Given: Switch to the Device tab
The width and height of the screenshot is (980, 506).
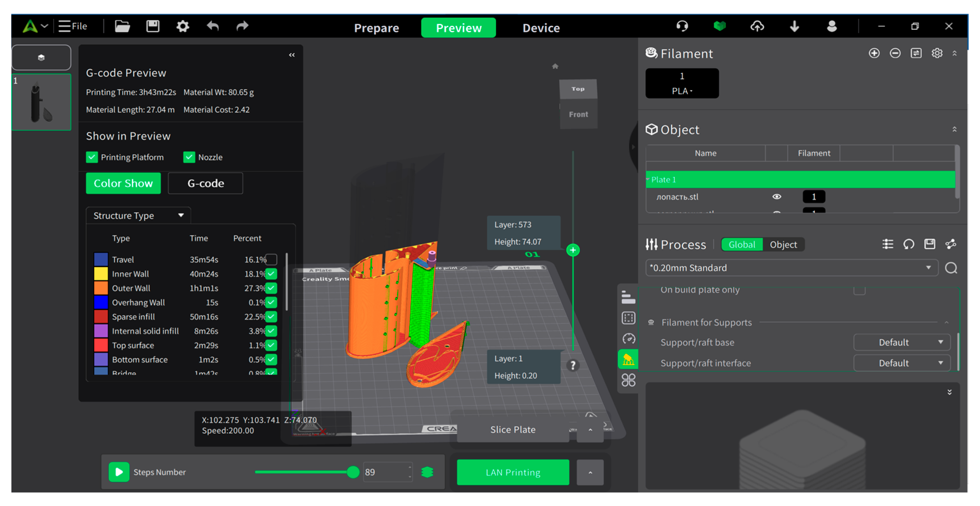Looking at the screenshot, I should click(x=541, y=28).
